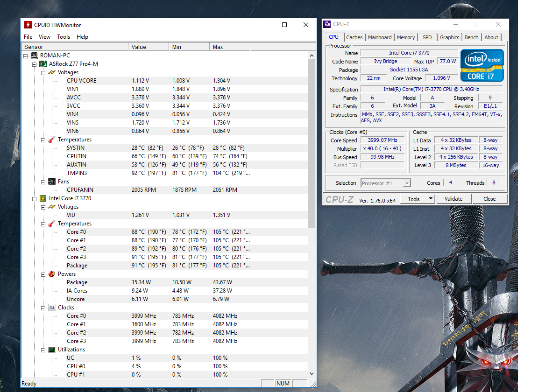
Task: Click the Clocks waveform icon
Action: pyautogui.click(x=52, y=308)
